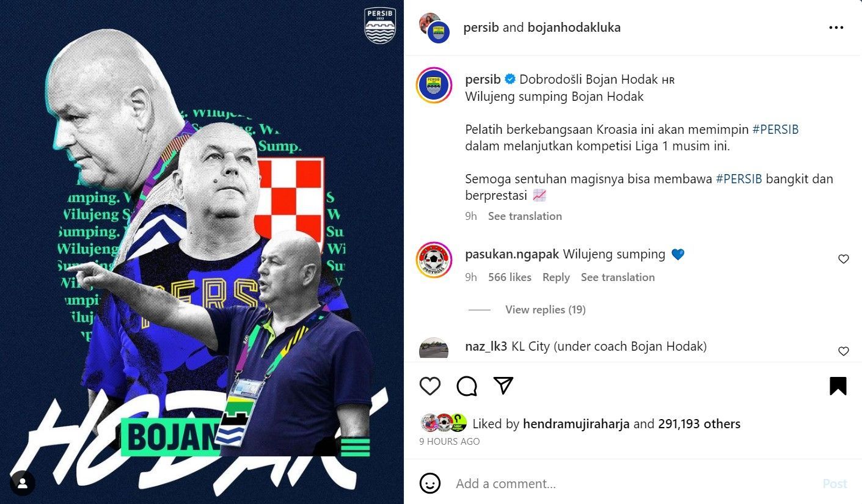
Task: Open the emoji picker smiley icon
Action: tap(430, 483)
